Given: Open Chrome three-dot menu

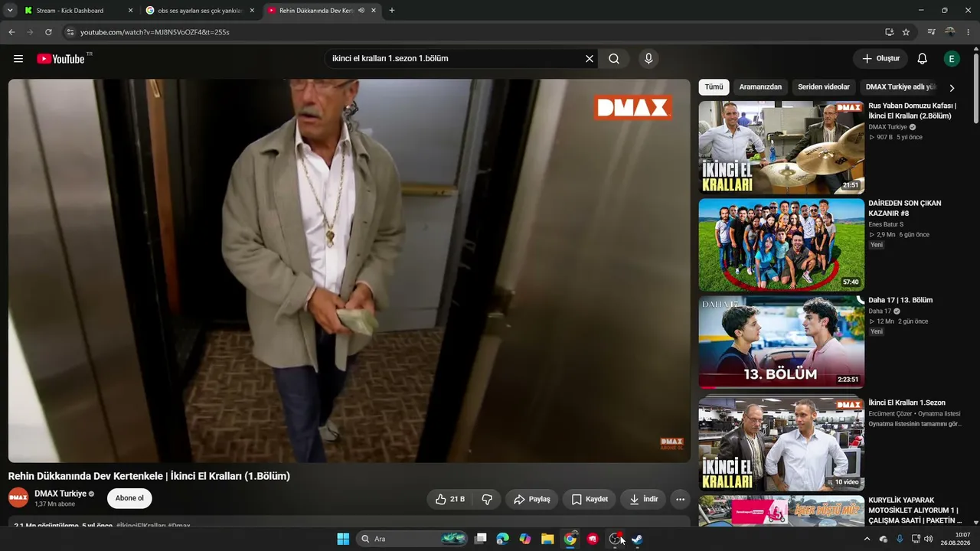Looking at the screenshot, I should (969, 32).
